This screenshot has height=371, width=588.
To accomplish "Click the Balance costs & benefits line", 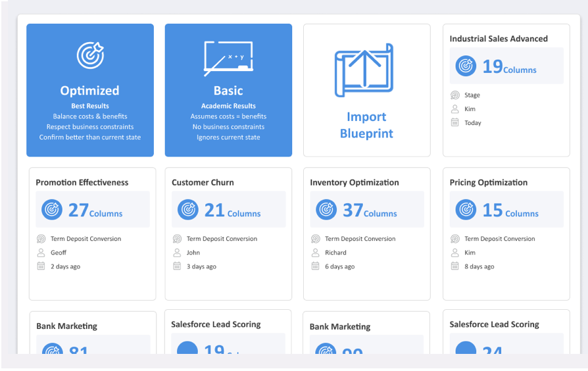I will (90, 116).
